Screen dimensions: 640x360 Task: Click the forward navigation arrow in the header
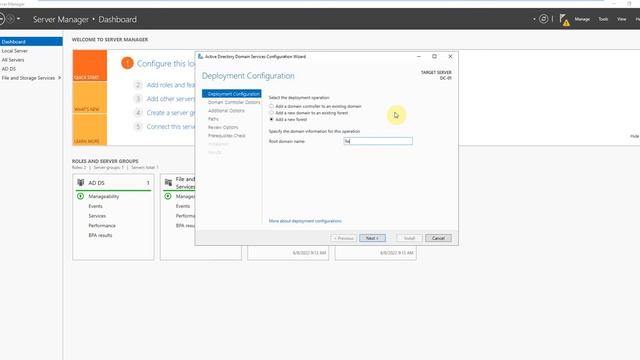coord(11,19)
